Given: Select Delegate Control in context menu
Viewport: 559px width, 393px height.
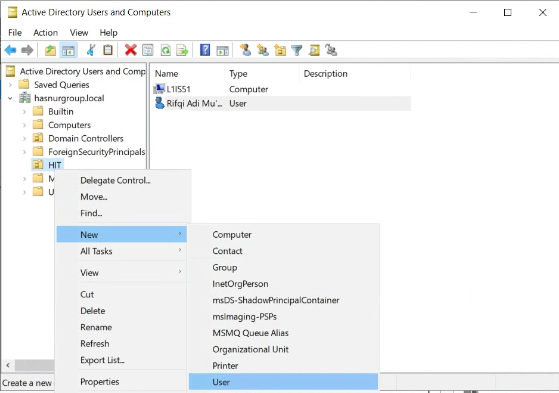Looking at the screenshot, I should 122,180.
